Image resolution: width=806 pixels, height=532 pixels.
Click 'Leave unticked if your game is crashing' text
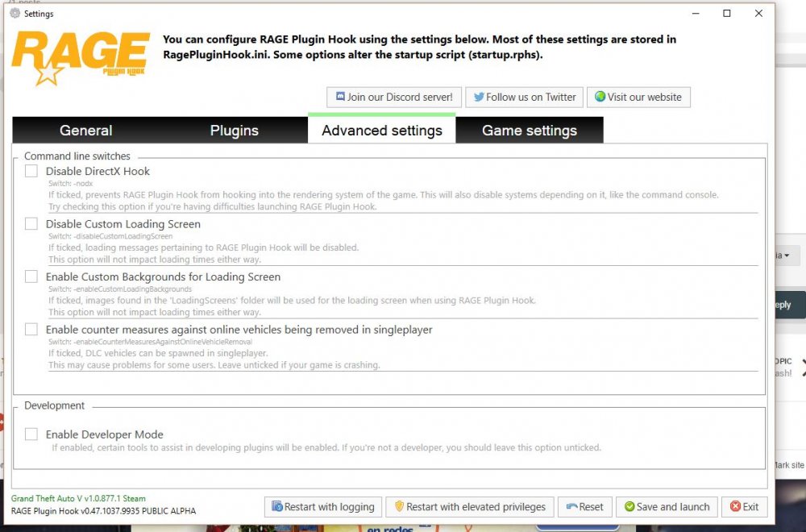(x=299, y=365)
